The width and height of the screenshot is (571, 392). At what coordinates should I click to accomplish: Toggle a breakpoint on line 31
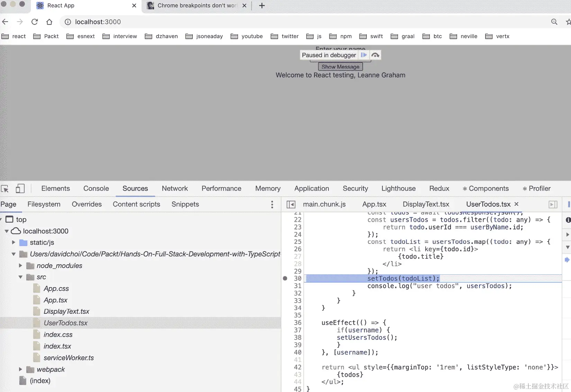[298, 286]
